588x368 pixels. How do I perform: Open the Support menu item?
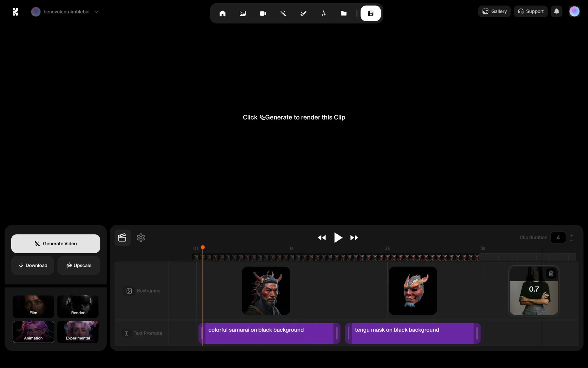tap(530, 12)
